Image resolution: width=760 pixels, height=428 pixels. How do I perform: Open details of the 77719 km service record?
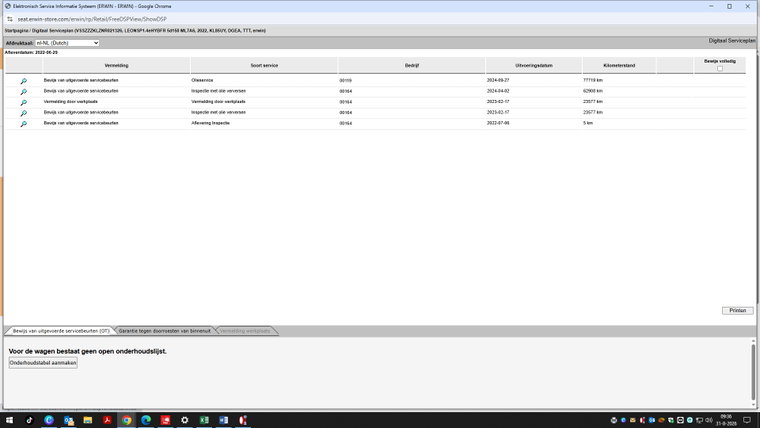click(x=23, y=81)
